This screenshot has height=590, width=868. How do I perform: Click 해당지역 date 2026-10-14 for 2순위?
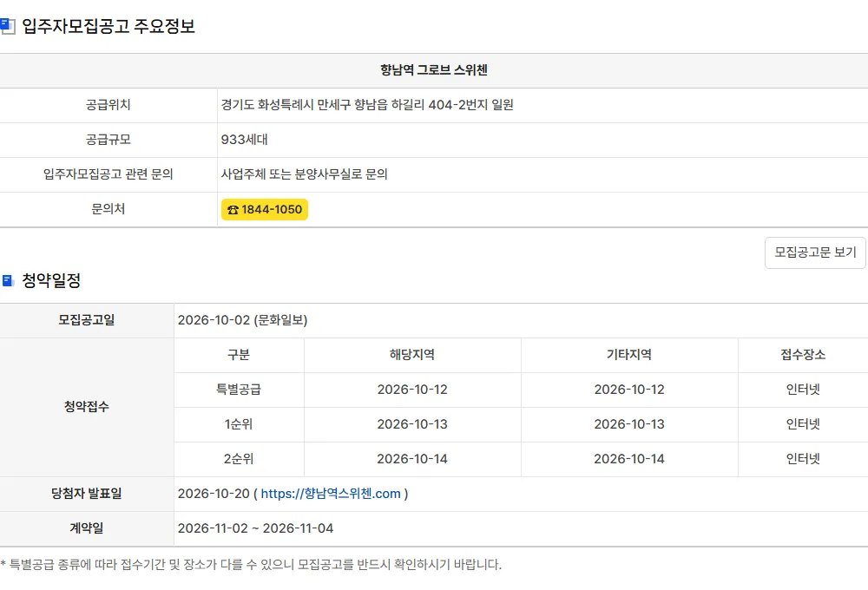click(x=412, y=459)
